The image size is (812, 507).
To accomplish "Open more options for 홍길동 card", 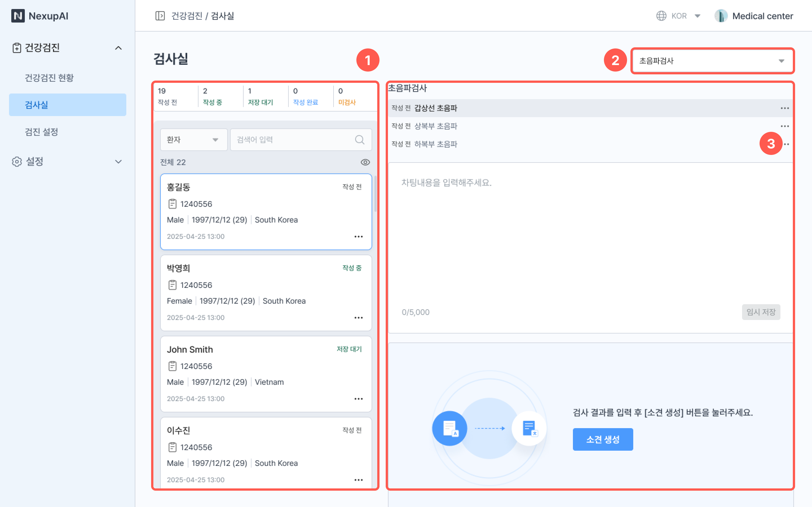I will coord(358,236).
